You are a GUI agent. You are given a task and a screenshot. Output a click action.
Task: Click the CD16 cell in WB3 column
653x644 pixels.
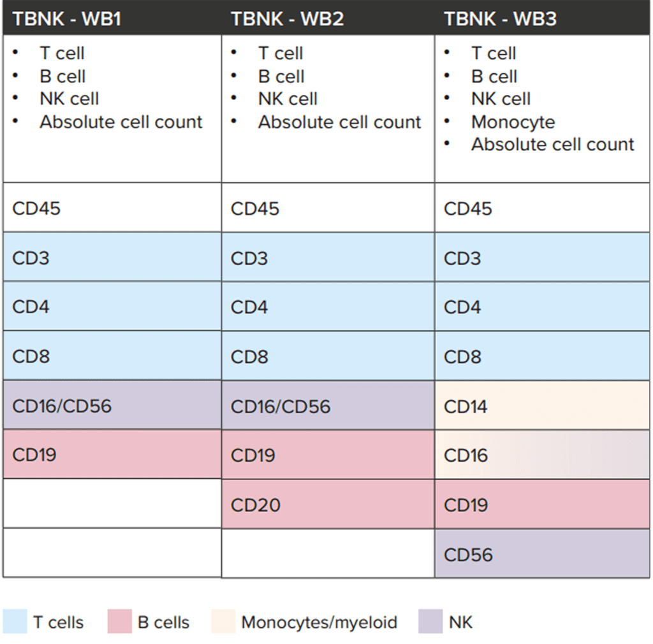click(x=542, y=455)
